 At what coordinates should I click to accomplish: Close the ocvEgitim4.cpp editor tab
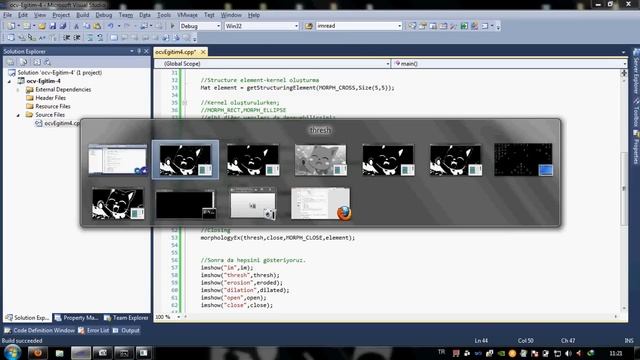(203, 52)
